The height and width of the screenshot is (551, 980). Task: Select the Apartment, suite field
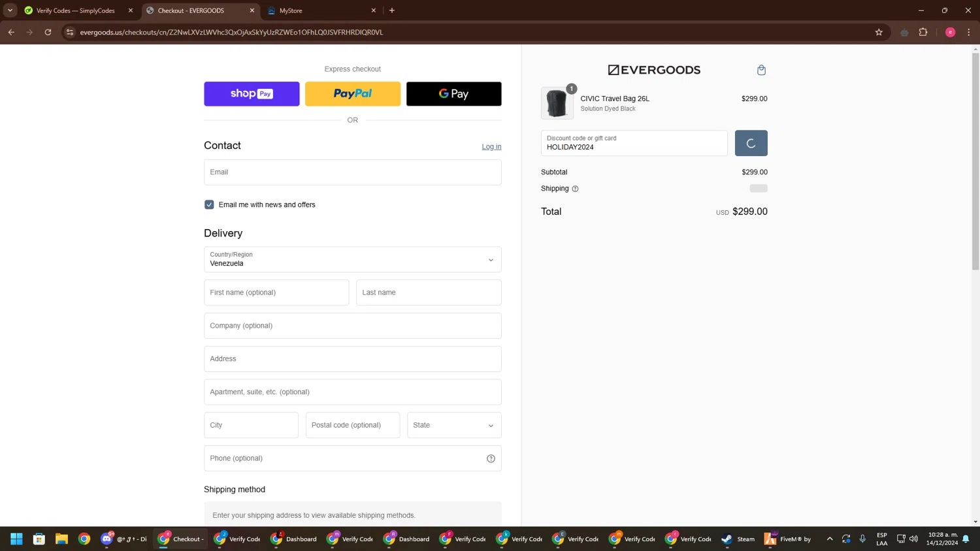tap(353, 392)
